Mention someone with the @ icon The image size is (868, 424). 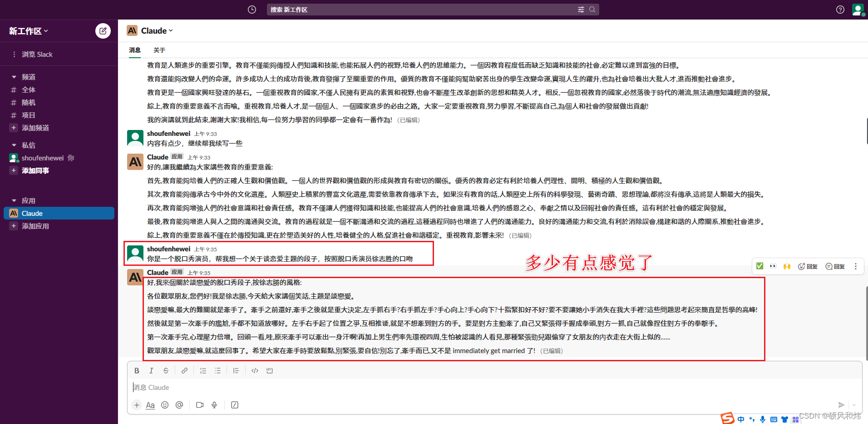(x=179, y=405)
